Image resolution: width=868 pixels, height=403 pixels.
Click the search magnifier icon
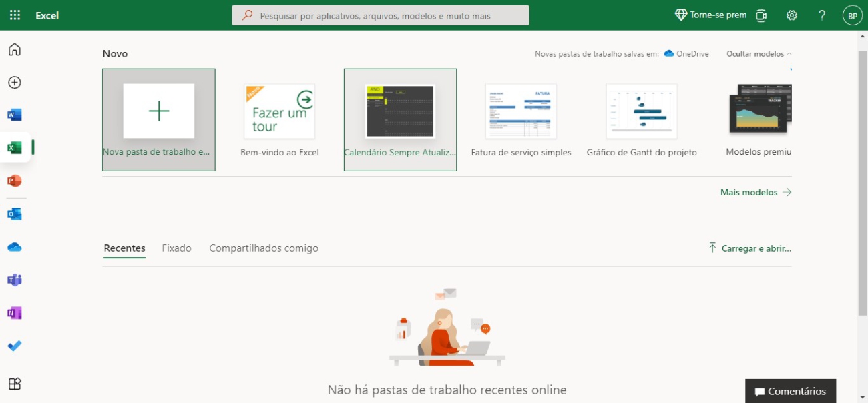pyautogui.click(x=248, y=15)
